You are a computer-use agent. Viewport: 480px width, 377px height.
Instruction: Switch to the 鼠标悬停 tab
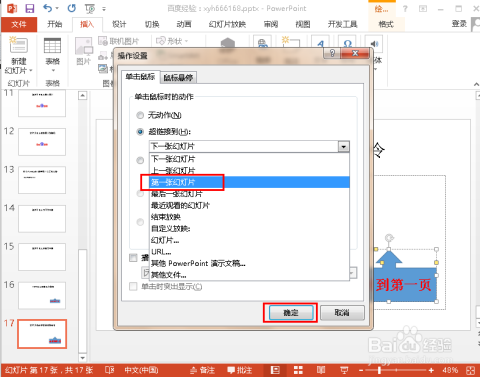coord(178,78)
